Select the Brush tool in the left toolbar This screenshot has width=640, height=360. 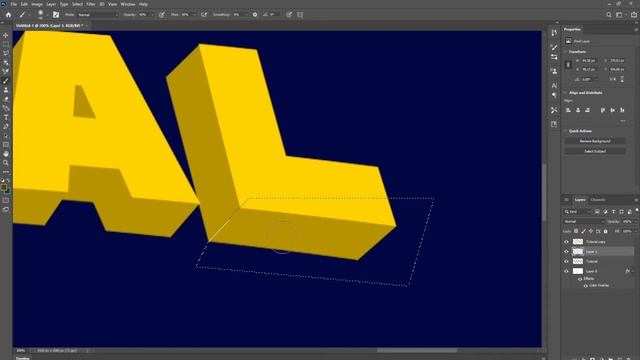[6, 81]
